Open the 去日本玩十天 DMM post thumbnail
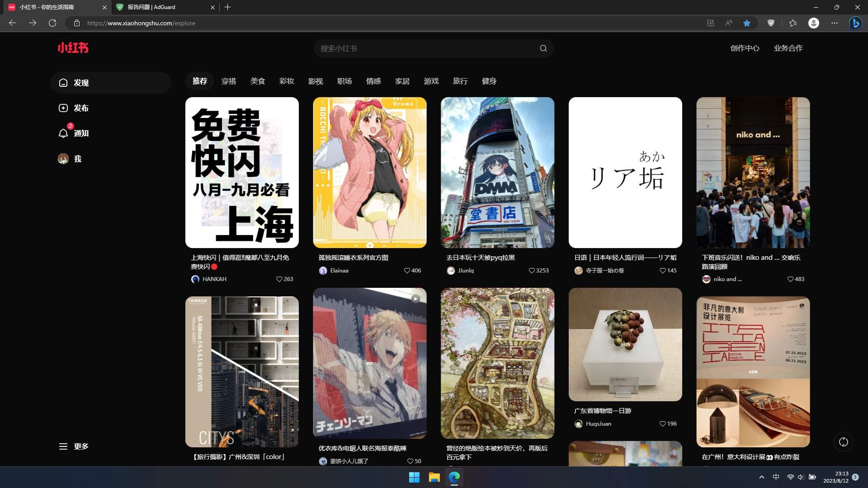 coord(497,172)
